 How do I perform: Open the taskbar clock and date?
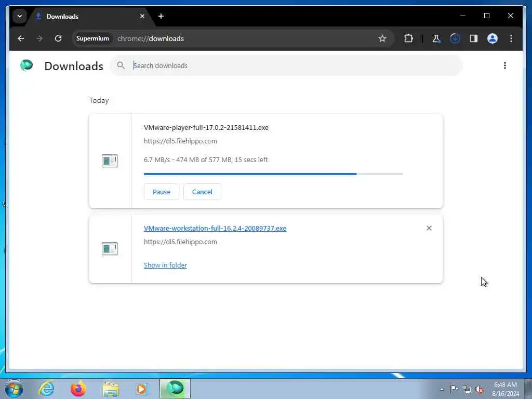505,389
